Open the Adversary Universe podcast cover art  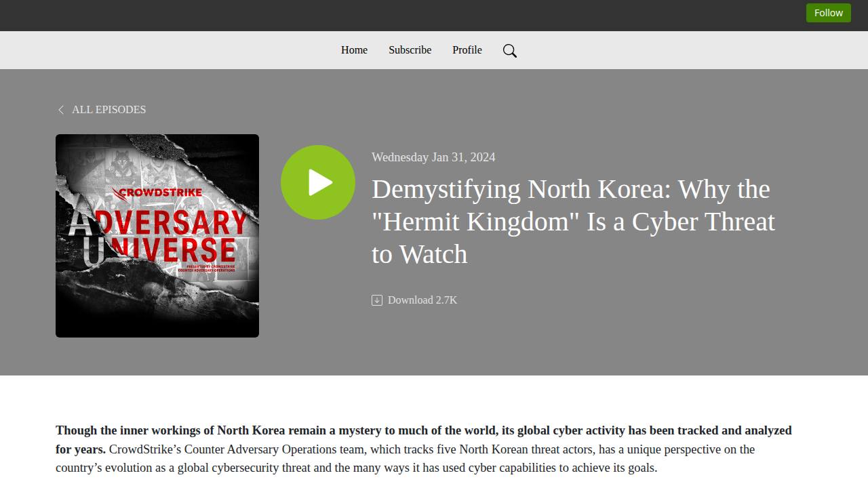(x=157, y=236)
